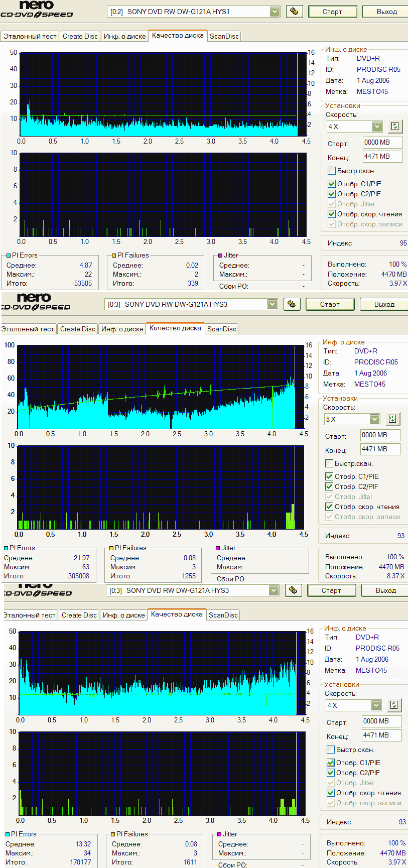This screenshot has height=868, width=408.
Task: Open the Create Disc tab in the middle window
Action: tap(77, 329)
